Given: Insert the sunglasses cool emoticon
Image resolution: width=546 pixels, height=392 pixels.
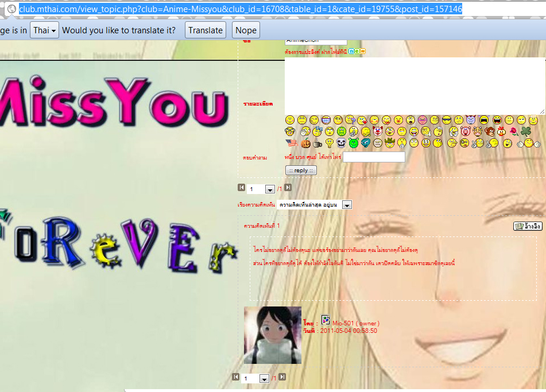Looking at the screenshot, I should point(447,120).
